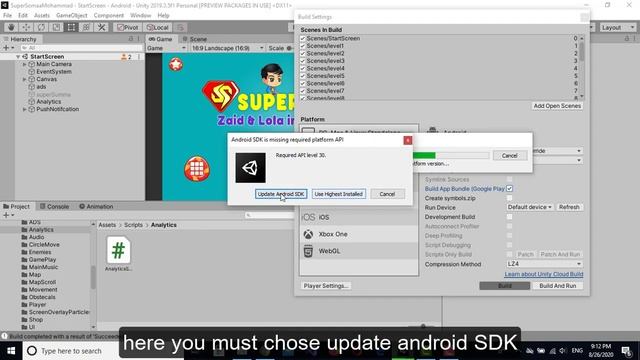Open Learn about Unity Cloud Build link
640x360 pixels.
point(544,274)
